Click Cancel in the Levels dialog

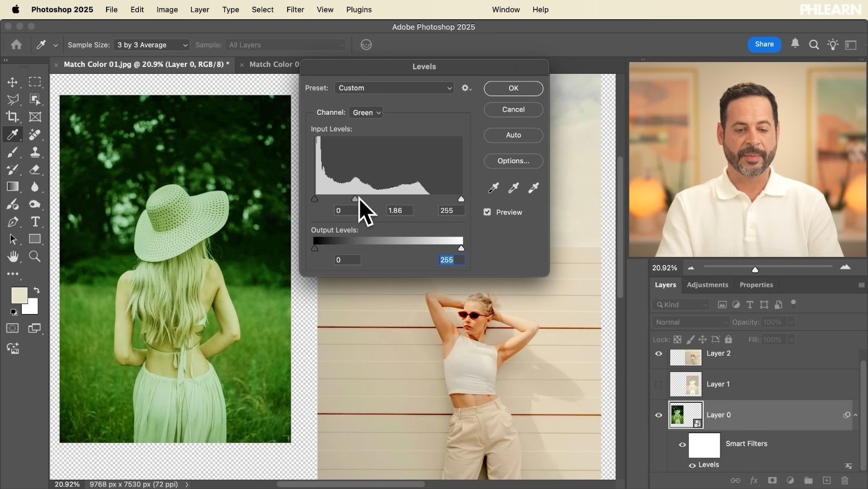tap(513, 109)
